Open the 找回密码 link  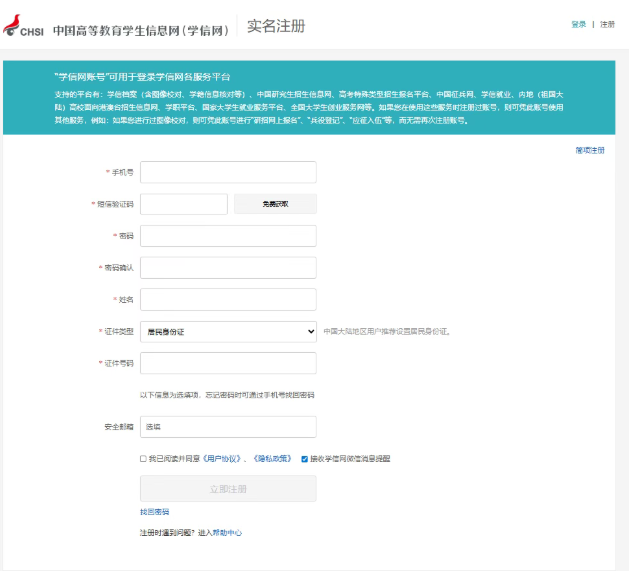click(154, 512)
